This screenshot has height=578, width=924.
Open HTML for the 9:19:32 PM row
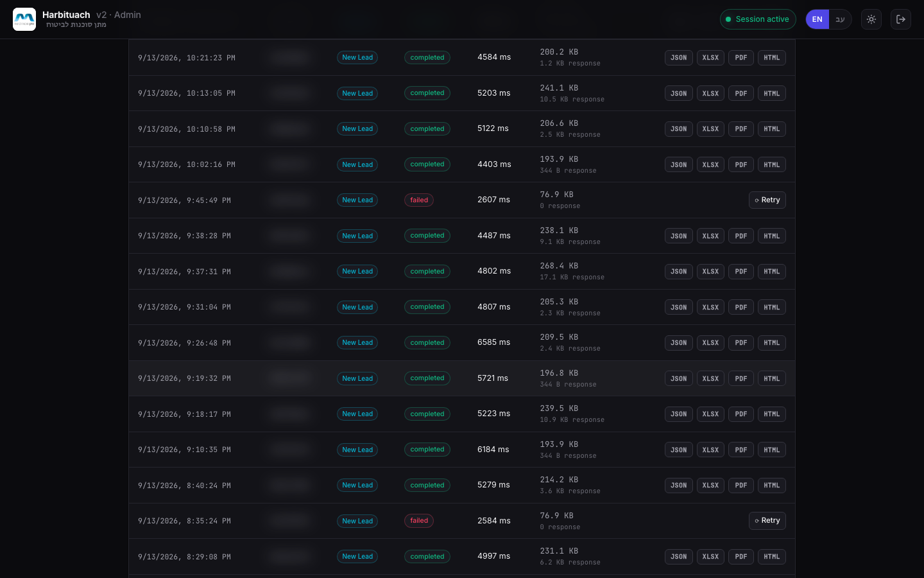click(x=772, y=379)
